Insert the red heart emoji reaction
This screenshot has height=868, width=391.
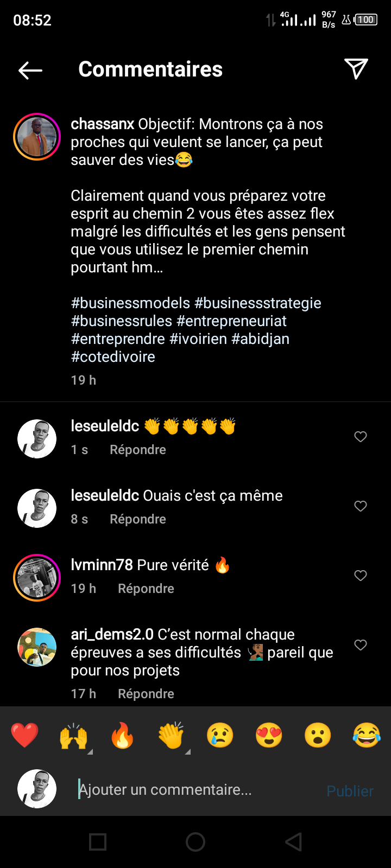pyautogui.click(x=24, y=736)
